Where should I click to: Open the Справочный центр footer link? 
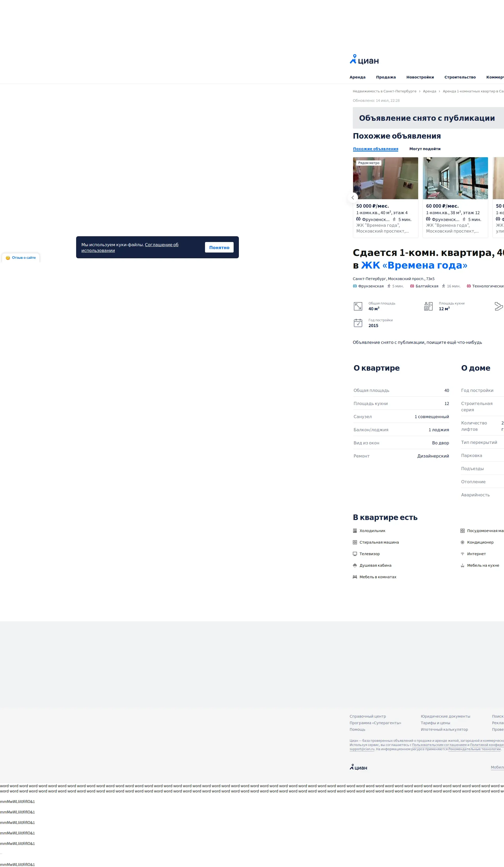pos(367,716)
